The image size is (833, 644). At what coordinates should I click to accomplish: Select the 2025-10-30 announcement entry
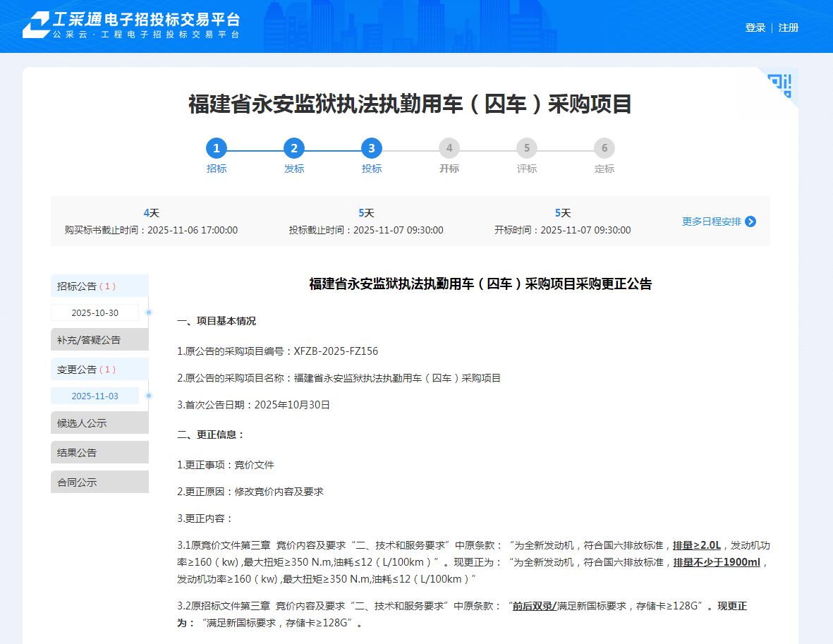(95, 312)
